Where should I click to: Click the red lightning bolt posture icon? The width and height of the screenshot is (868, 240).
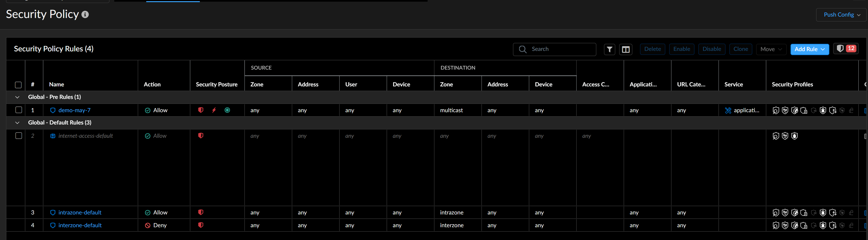pyautogui.click(x=214, y=110)
